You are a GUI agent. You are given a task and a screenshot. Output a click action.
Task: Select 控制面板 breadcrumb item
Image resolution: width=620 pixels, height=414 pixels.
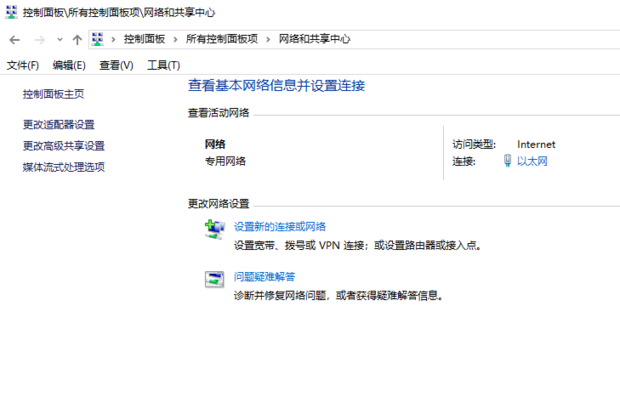tap(144, 39)
